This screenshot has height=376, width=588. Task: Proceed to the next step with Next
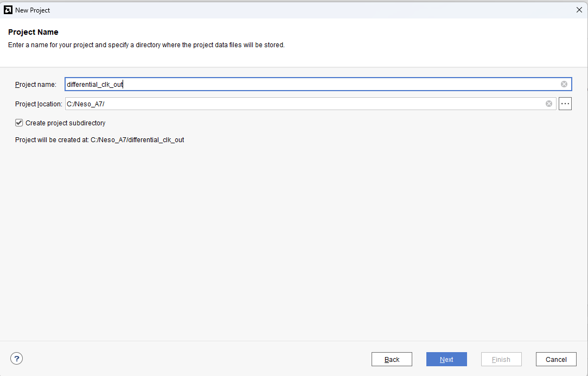tap(446, 359)
